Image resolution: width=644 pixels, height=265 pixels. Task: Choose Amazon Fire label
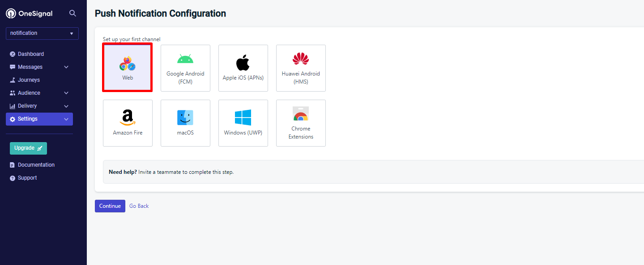[128, 133]
